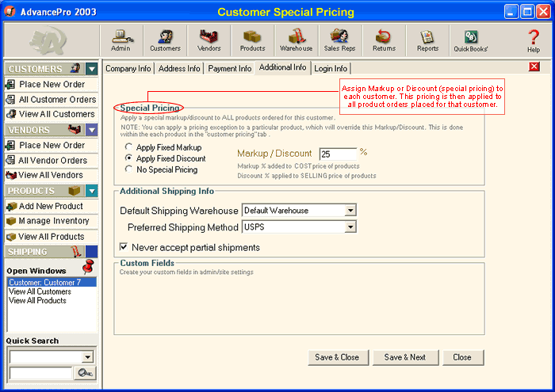Open the Returns toolbar icon
This screenshot has height=392, width=555.
pos(384,40)
